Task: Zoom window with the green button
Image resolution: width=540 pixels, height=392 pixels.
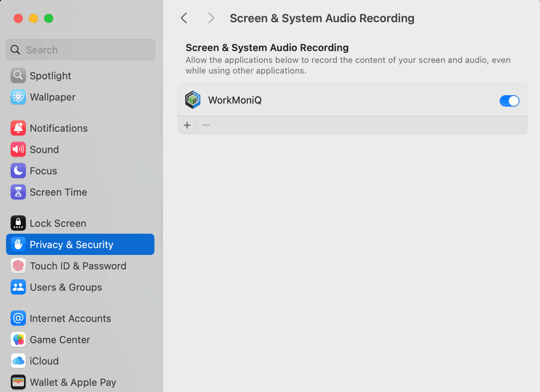Action: [x=48, y=18]
